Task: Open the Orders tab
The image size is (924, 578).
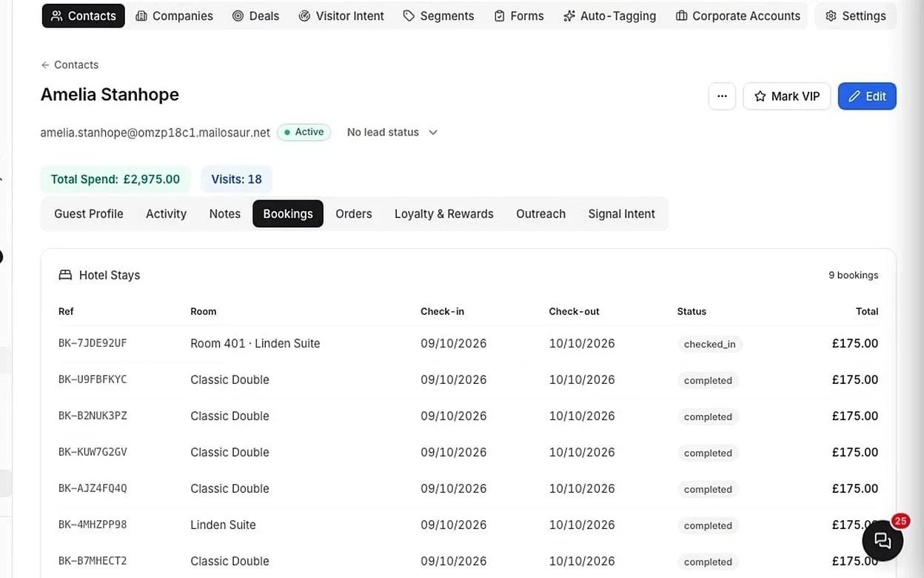Action: click(354, 213)
